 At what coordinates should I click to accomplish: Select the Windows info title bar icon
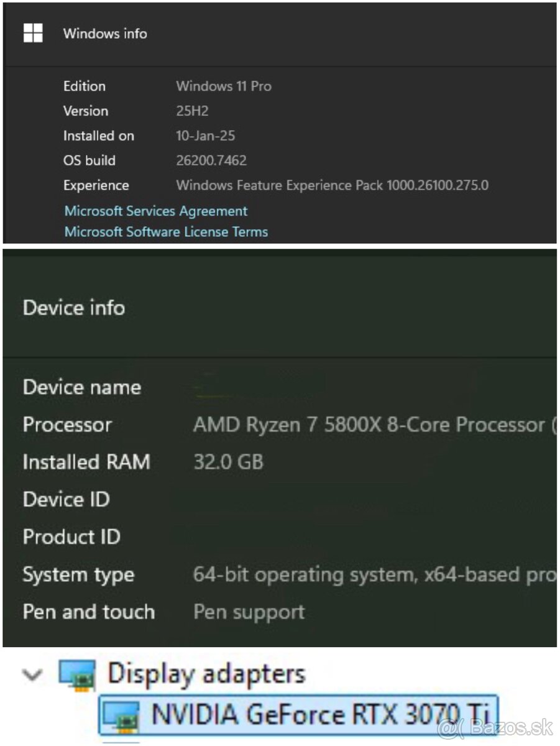33,33
